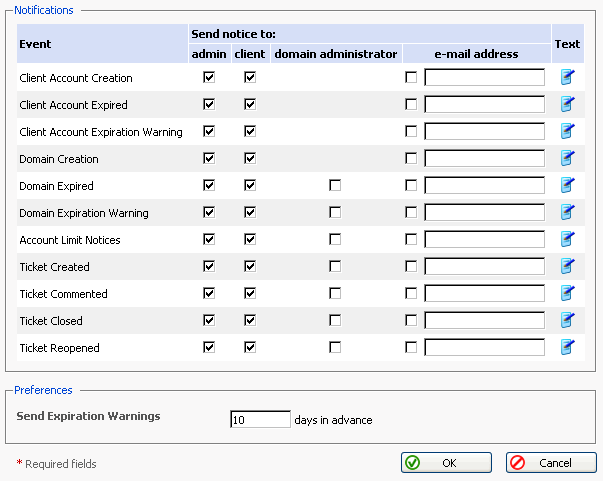Click the 'Ticket Commented' event label

63,294
